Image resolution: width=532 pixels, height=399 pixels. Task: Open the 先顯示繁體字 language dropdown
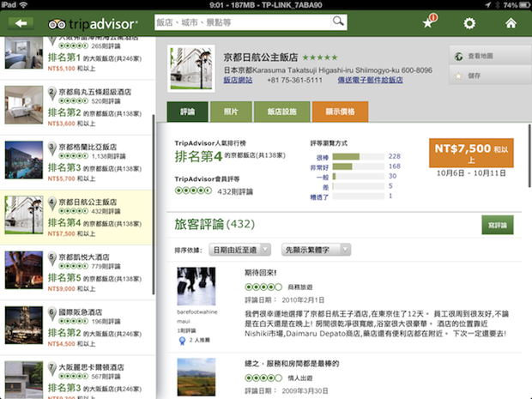tap(317, 250)
